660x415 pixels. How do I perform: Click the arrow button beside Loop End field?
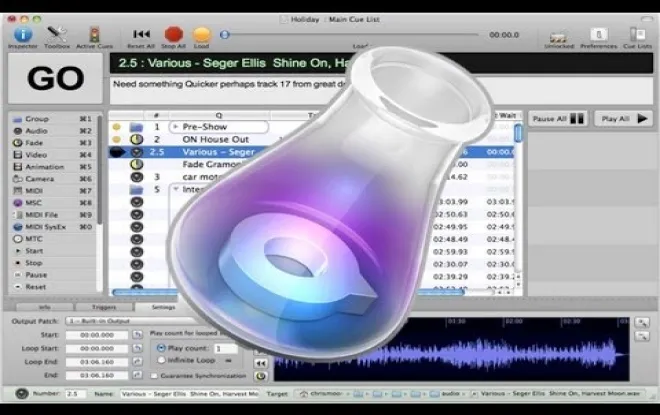point(137,362)
